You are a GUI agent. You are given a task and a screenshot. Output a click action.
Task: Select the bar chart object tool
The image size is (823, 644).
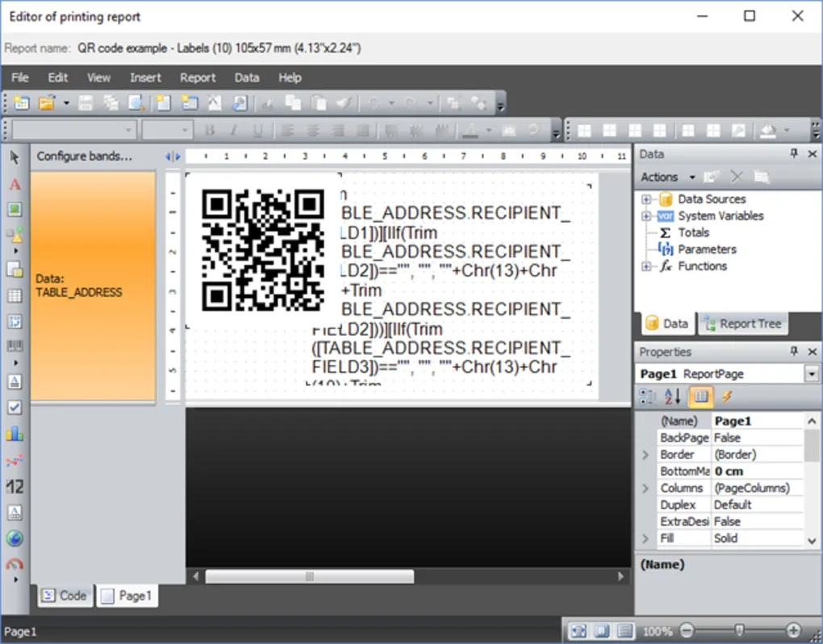tap(15, 433)
